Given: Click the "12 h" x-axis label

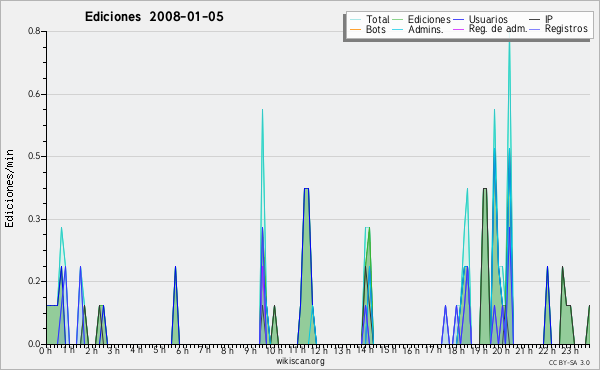Looking at the screenshot, I should 319,351.
